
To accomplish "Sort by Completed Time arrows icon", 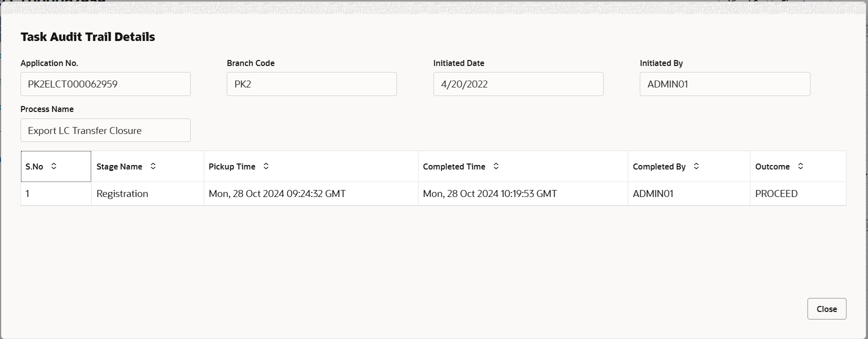I will [x=496, y=166].
